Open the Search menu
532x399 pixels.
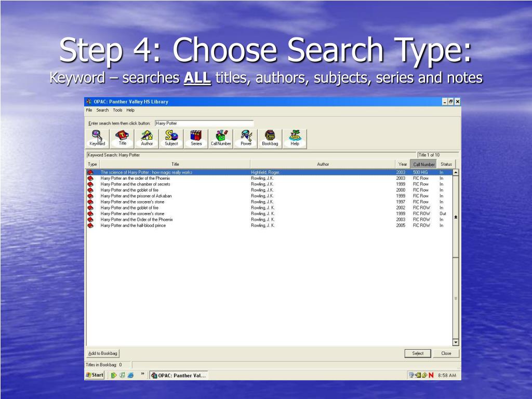tap(102, 110)
